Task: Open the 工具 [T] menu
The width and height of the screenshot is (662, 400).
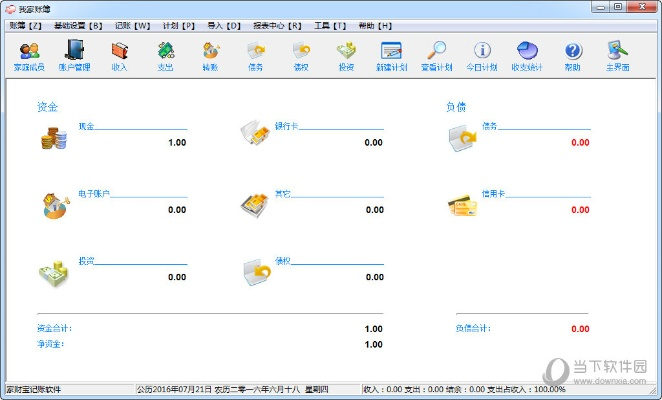Action: tap(330, 26)
